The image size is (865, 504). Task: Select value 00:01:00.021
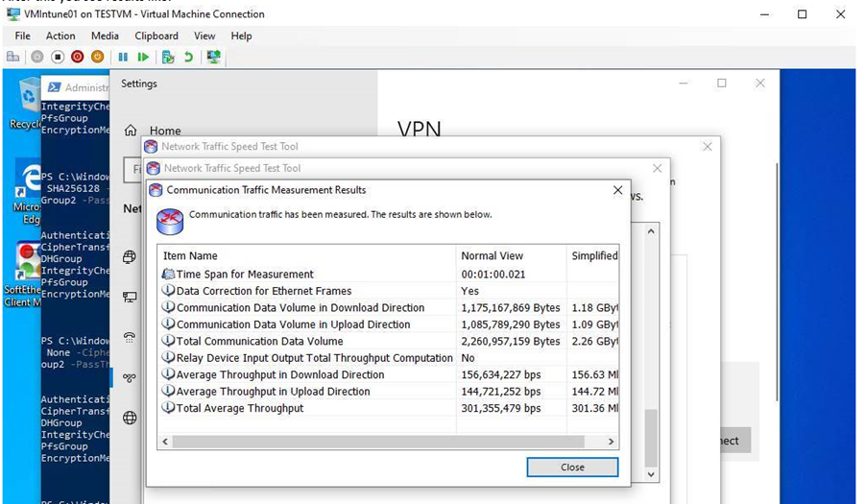click(x=493, y=274)
